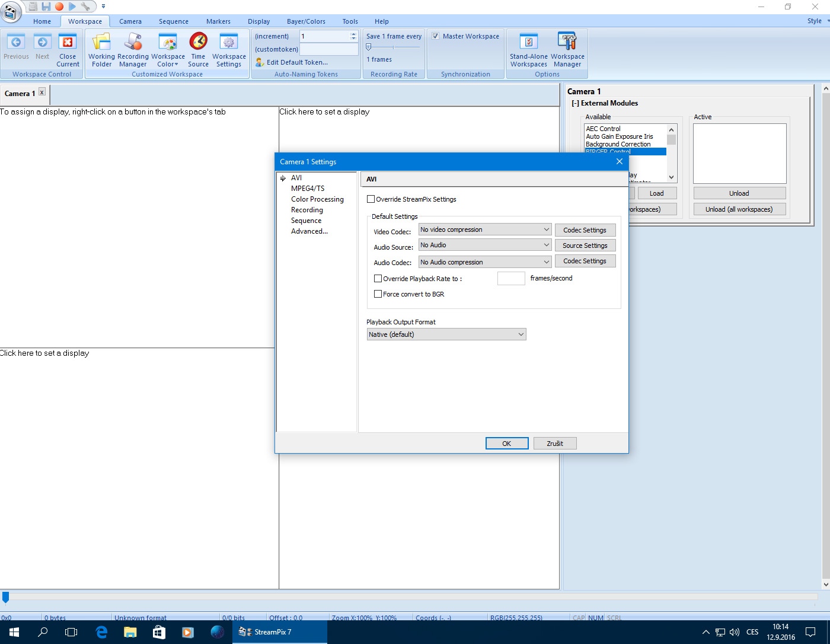Open the Tools ribbon tab
Image resolution: width=830 pixels, height=644 pixels.
point(350,21)
